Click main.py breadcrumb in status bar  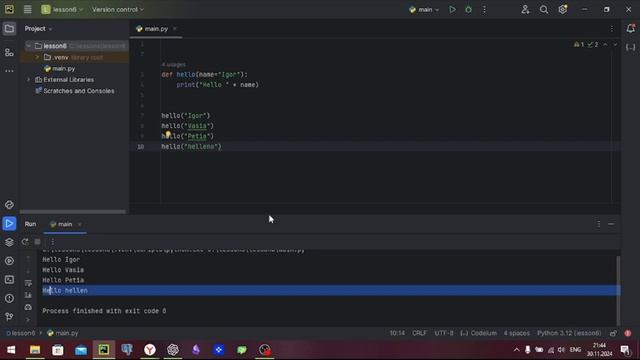(63, 333)
